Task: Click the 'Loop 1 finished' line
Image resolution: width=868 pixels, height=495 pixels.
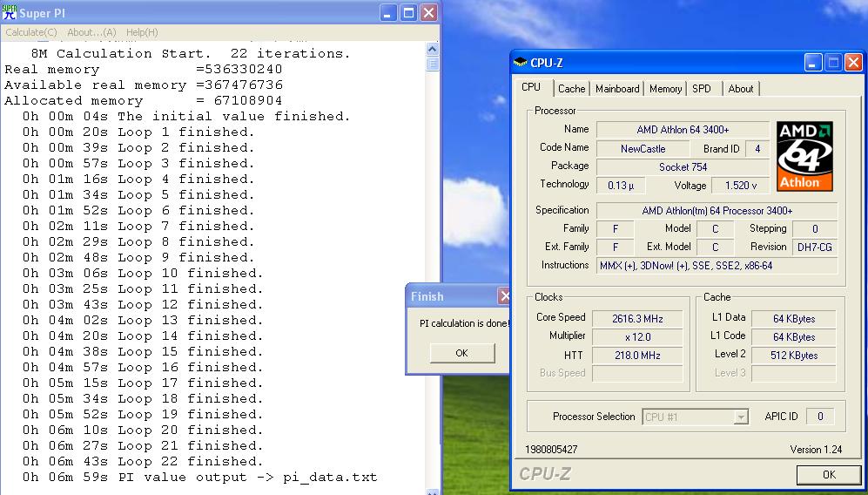Action: coord(138,132)
